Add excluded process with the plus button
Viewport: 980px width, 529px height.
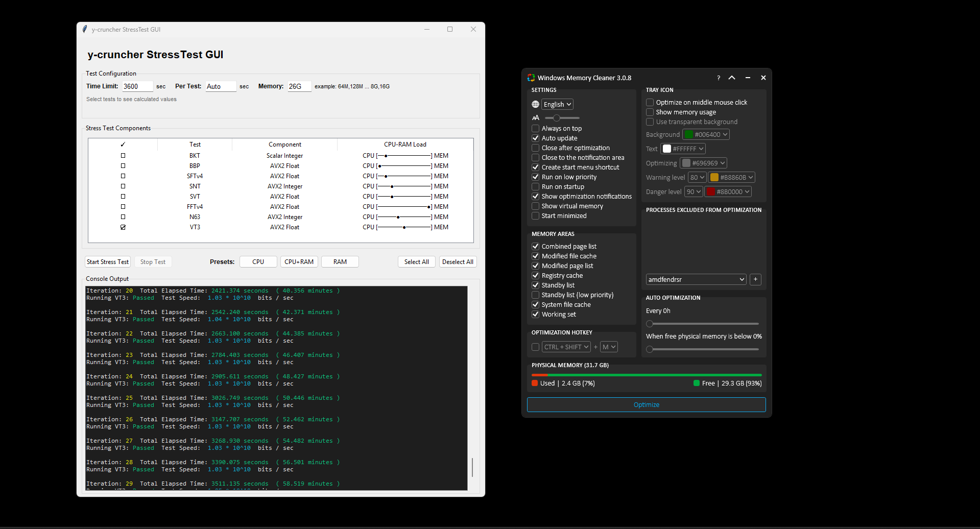755,279
